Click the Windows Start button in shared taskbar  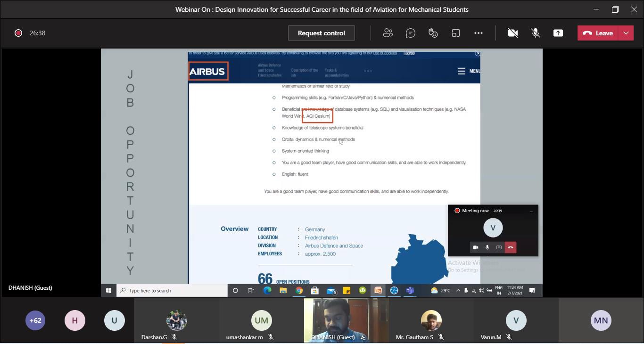pyautogui.click(x=108, y=290)
